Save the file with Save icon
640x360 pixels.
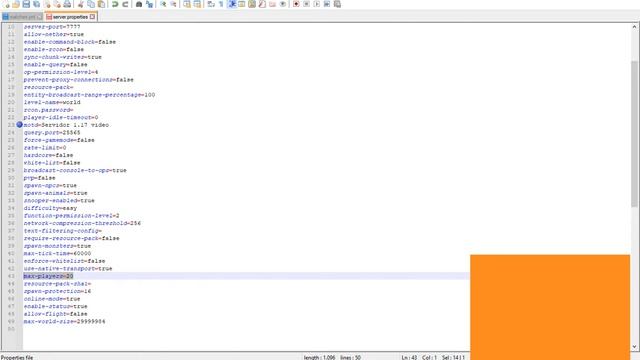coord(26,4)
